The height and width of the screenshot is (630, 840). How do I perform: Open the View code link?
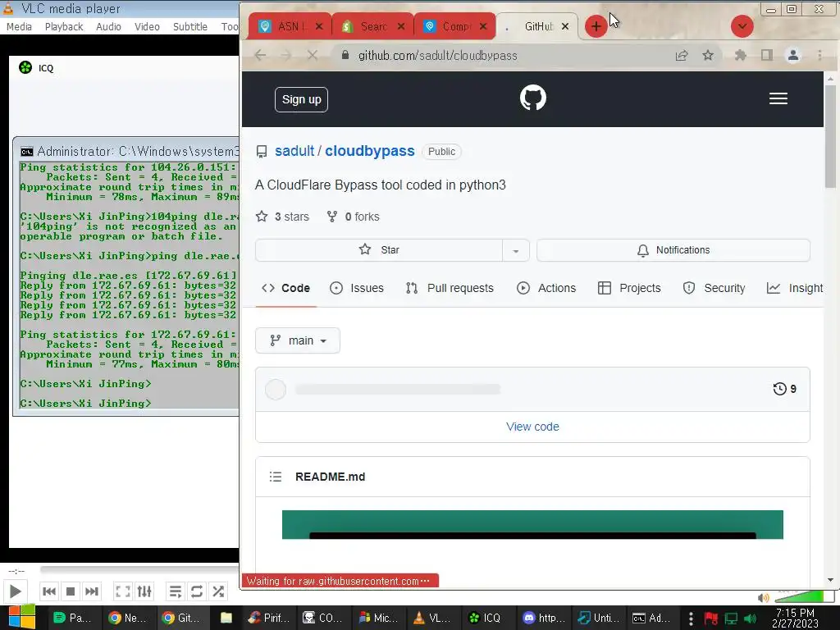click(532, 427)
